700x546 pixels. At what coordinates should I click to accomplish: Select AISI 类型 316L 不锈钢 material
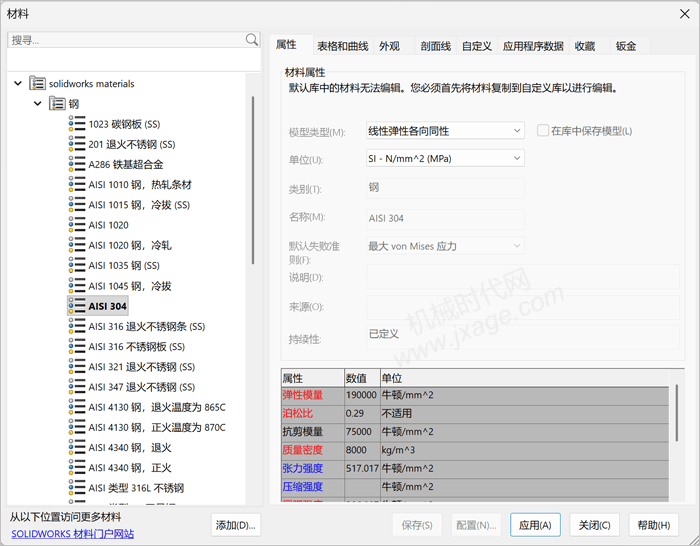[x=136, y=488]
